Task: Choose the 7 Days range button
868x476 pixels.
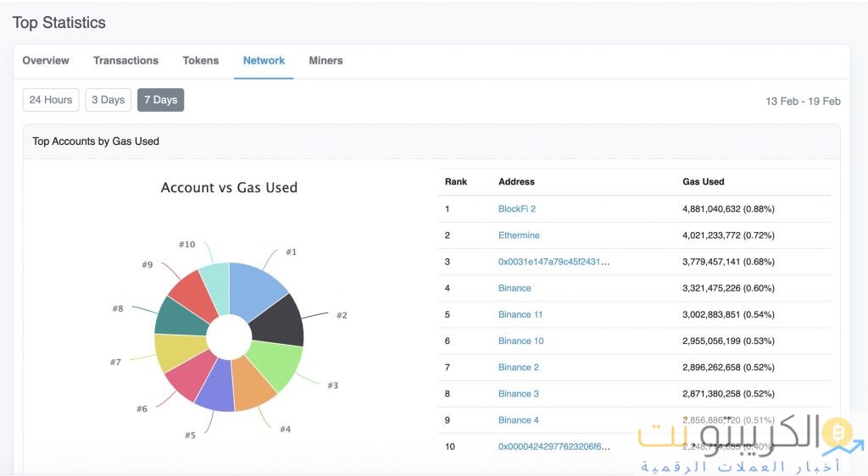Action: [x=160, y=100]
